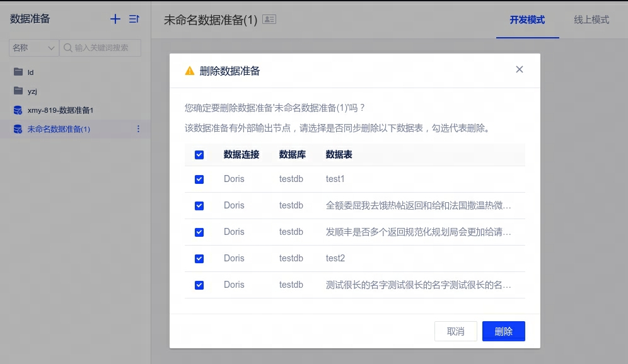Screen dimensions: 628x364
Task: Click the sort icon in sidebar header
Action: [x=134, y=20]
